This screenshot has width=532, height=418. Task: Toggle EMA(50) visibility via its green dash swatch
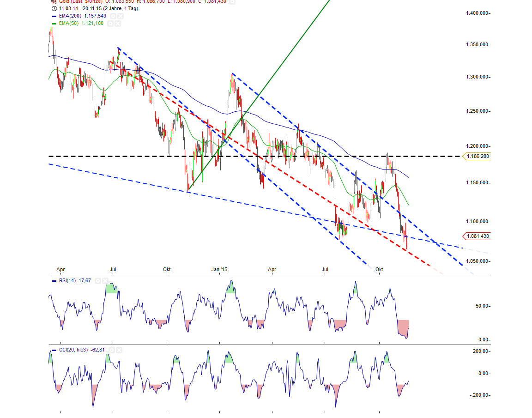click(53, 23)
